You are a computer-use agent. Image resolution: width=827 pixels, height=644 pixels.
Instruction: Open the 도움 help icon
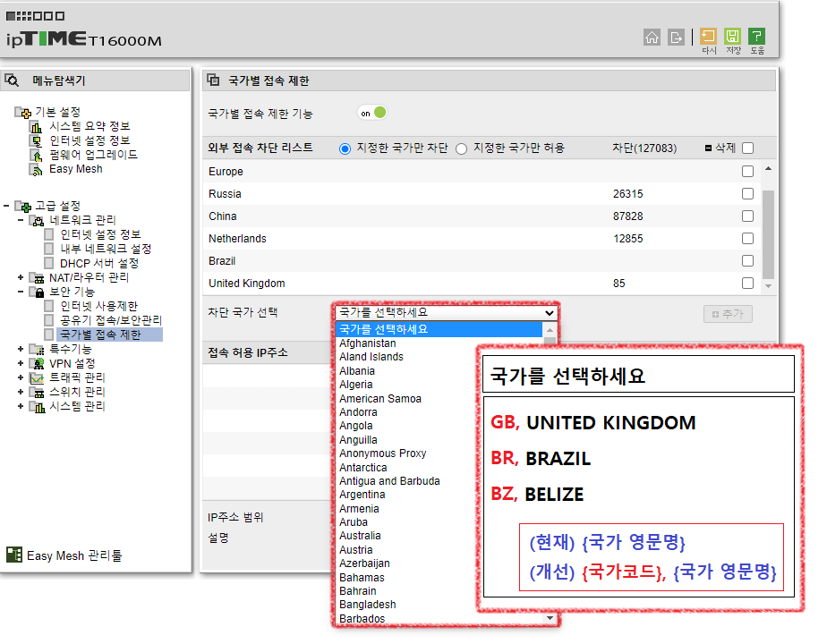(x=757, y=37)
